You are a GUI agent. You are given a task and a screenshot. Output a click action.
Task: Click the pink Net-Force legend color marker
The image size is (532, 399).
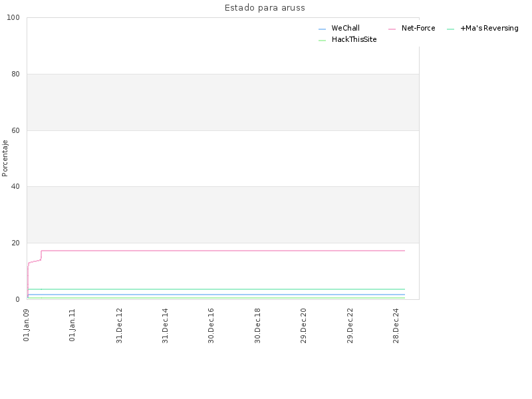pos(392,29)
